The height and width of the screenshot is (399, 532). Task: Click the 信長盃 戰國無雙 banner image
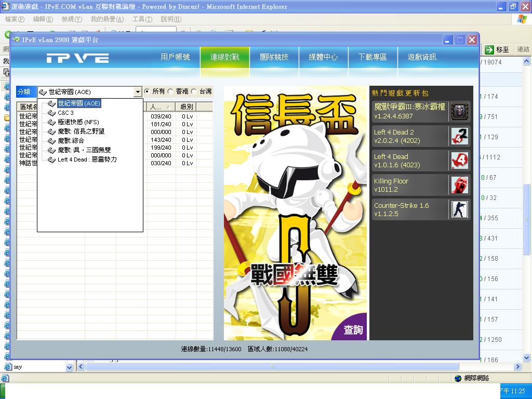[295, 212]
